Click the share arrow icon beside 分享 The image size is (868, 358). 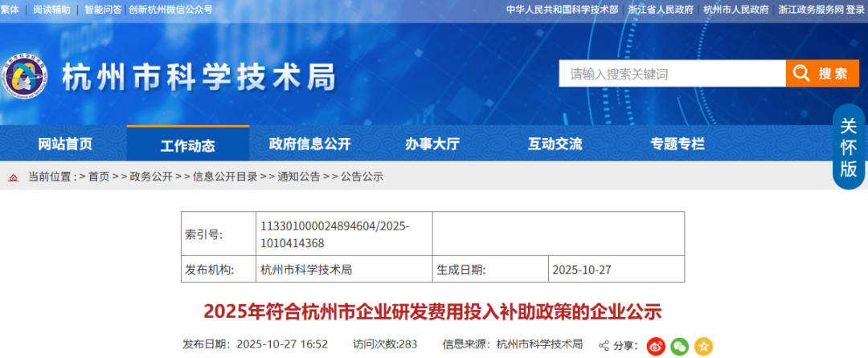point(604,346)
